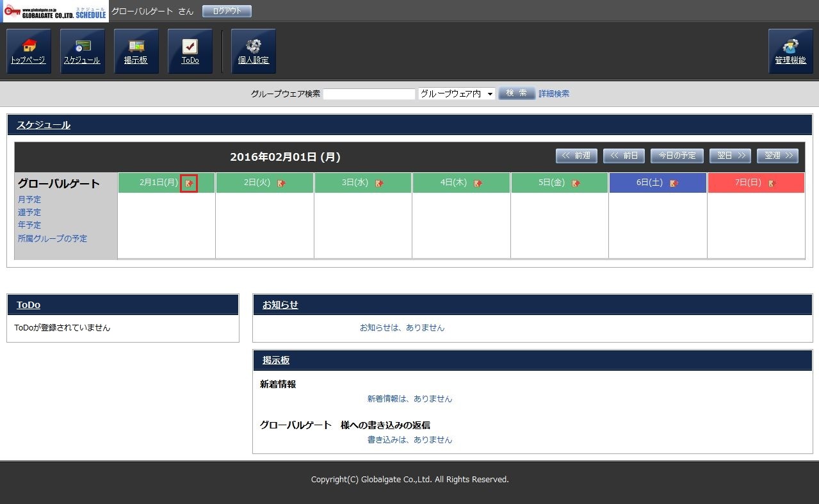Add schedule entry for 3日(水)

coord(380,183)
